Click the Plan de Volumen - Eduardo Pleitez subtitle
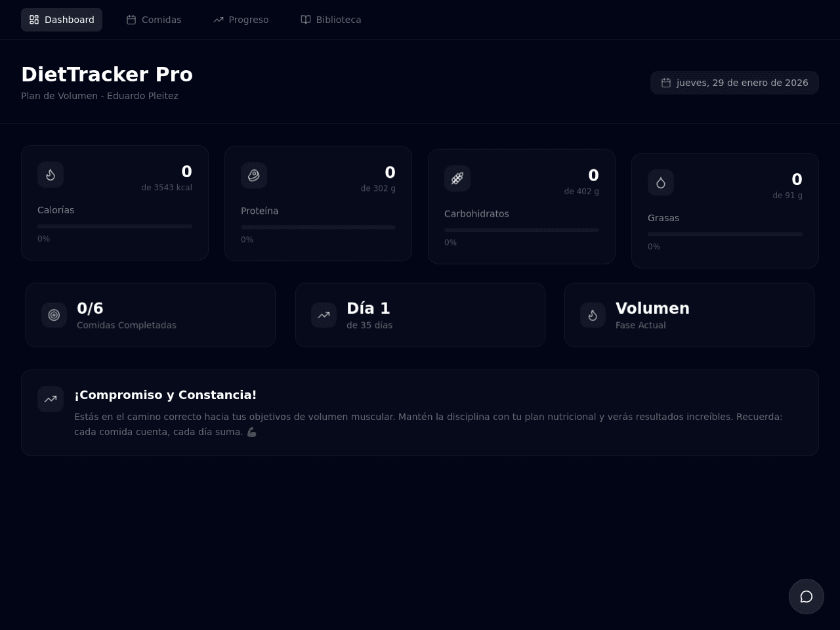This screenshot has width=840, height=630. coord(100,96)
